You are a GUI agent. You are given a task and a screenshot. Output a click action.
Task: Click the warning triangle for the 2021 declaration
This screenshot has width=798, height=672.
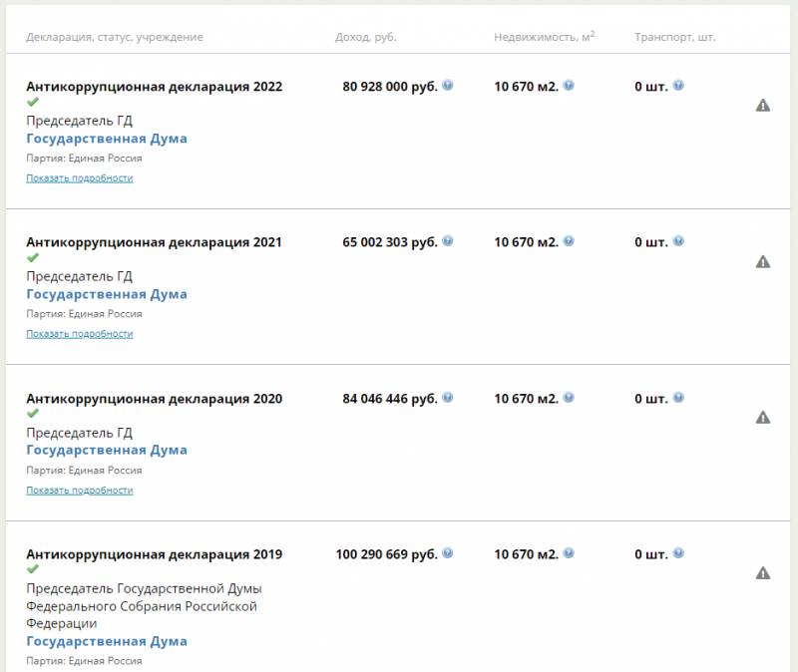coord(763,262)
